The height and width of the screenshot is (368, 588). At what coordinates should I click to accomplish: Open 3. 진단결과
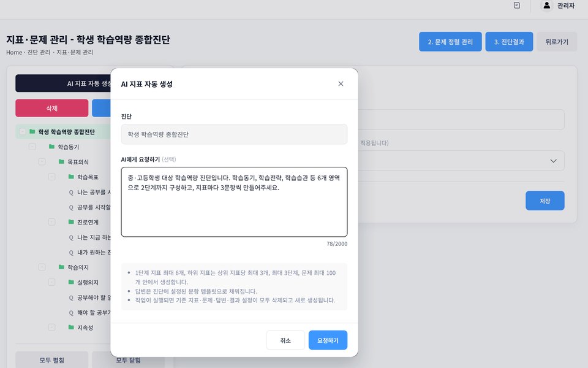click(509, 42)
